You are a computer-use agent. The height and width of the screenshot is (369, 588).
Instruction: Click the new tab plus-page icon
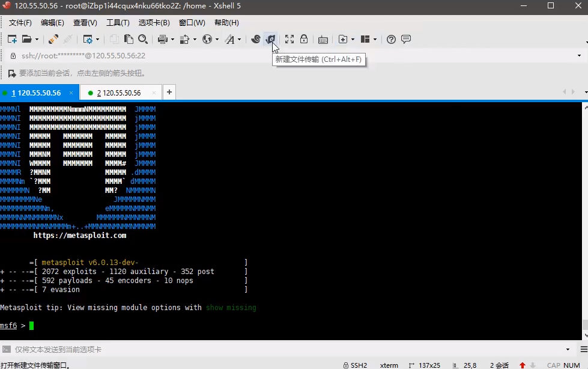343,39
